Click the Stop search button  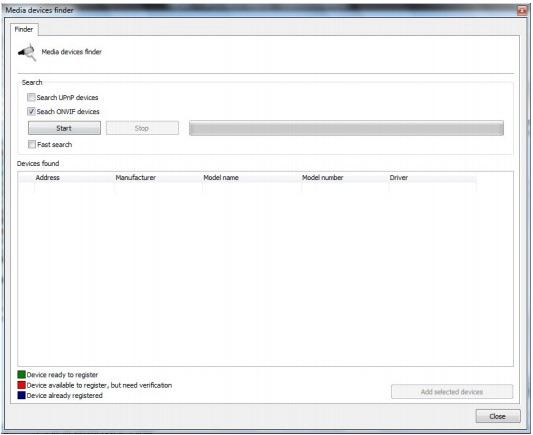coord(142,128)
